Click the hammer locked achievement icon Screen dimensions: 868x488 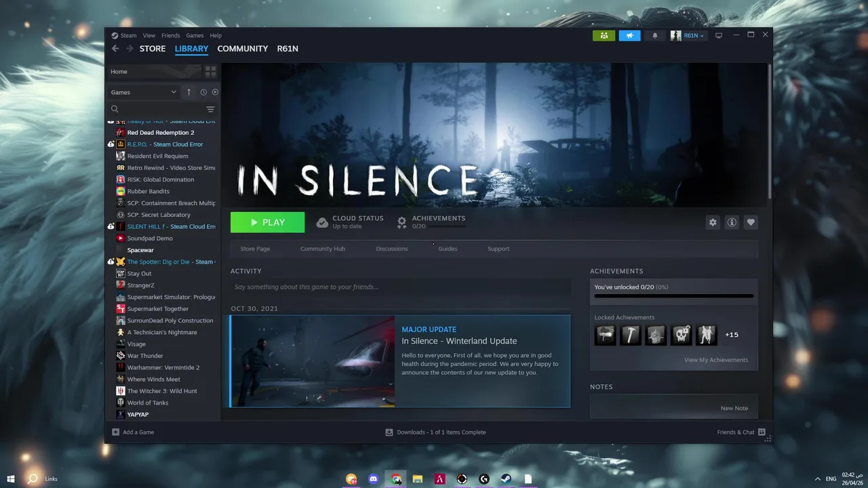631,335
